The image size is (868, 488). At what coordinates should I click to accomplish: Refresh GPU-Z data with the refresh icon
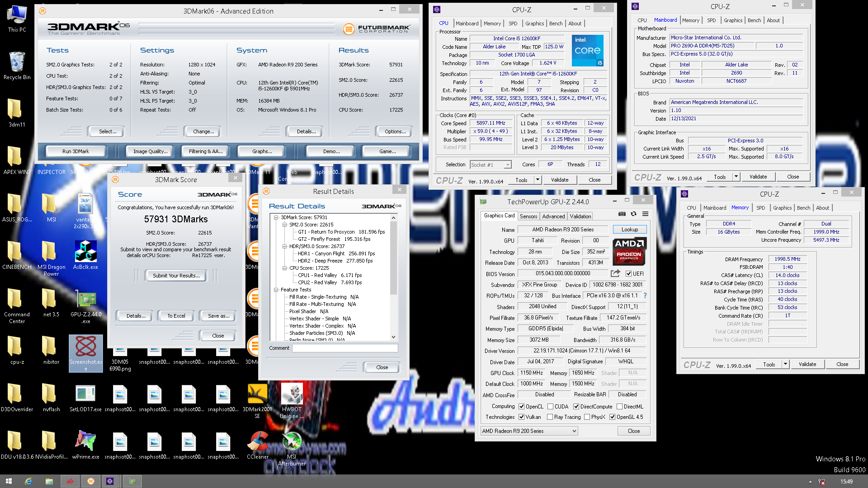point(633,214)
